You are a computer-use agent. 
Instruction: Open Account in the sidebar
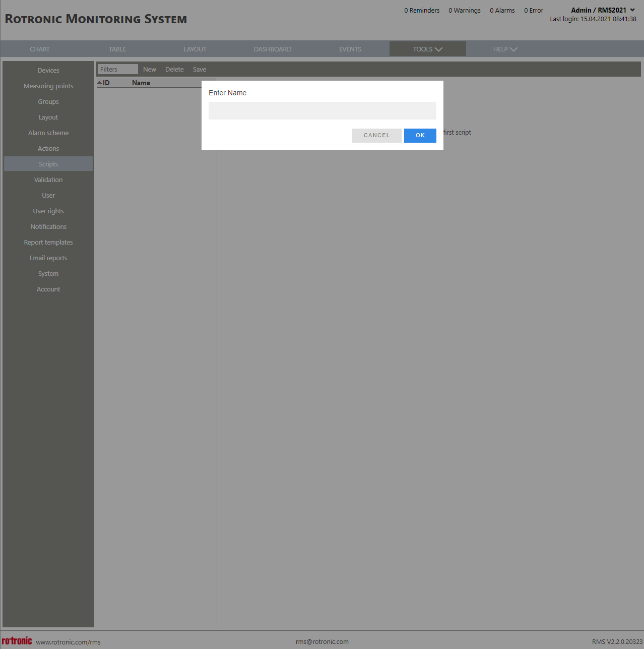tap(48, 289)
